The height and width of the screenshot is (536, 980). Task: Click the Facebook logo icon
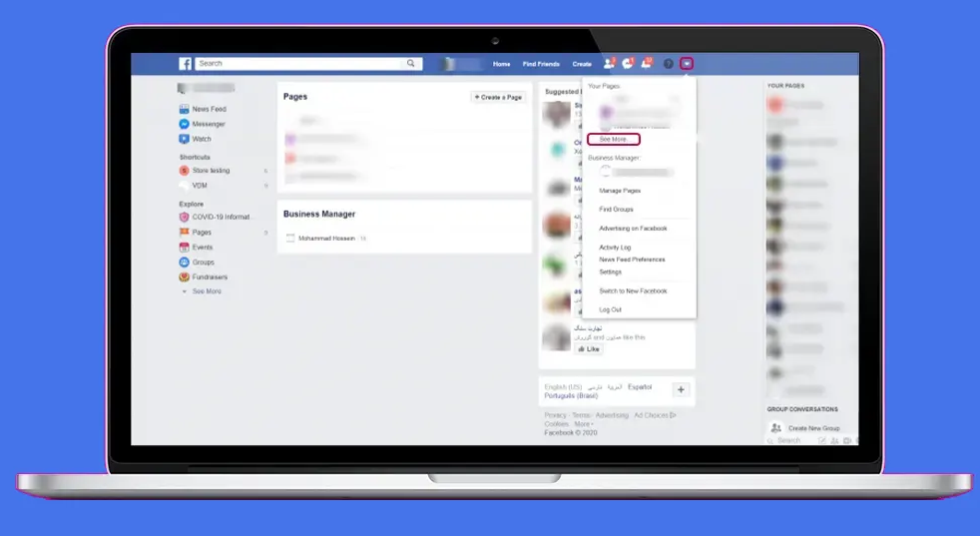point(185,64)
